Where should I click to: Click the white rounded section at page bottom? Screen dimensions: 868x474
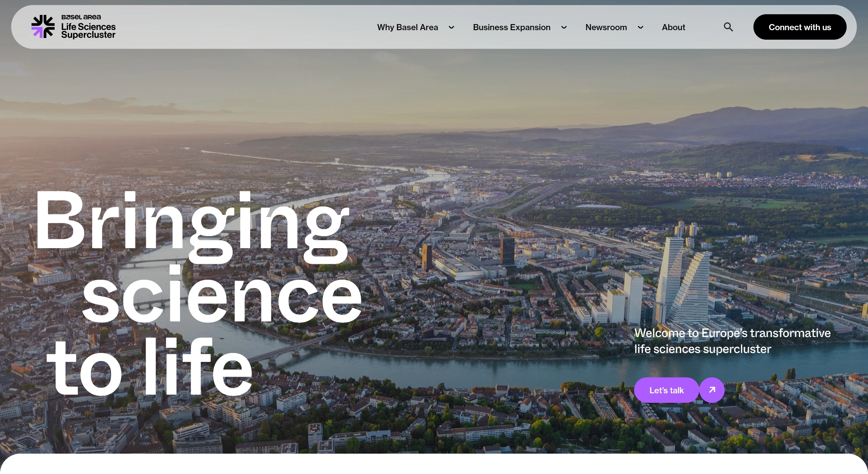pos(434,465)
